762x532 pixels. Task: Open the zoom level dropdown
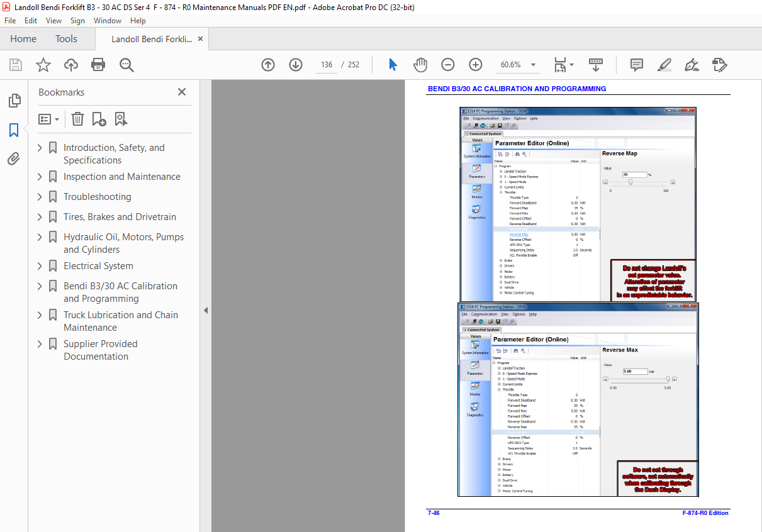coord(534,65)
